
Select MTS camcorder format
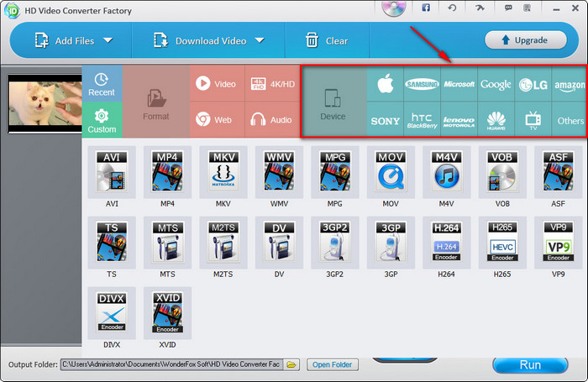point(168,243)
